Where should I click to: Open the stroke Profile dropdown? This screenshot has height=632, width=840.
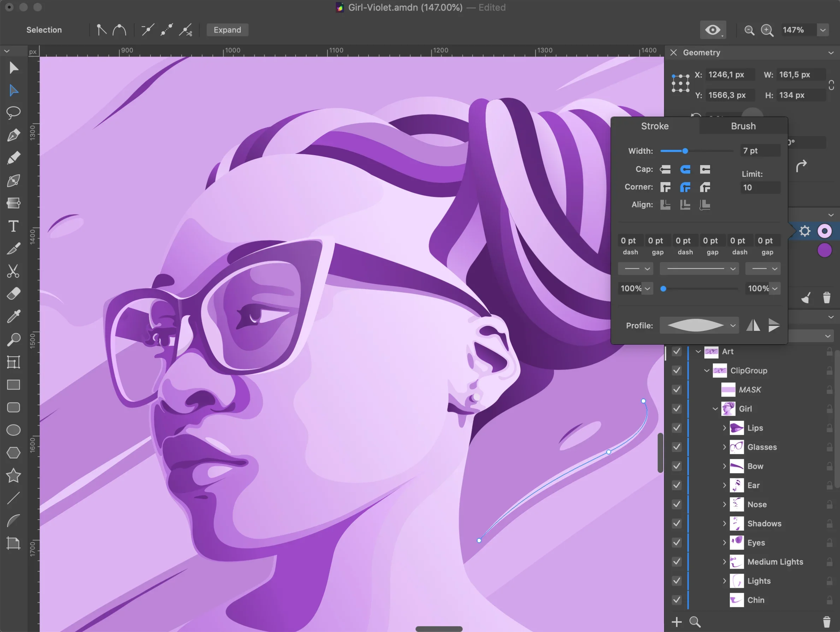click(x=699, y=325)
